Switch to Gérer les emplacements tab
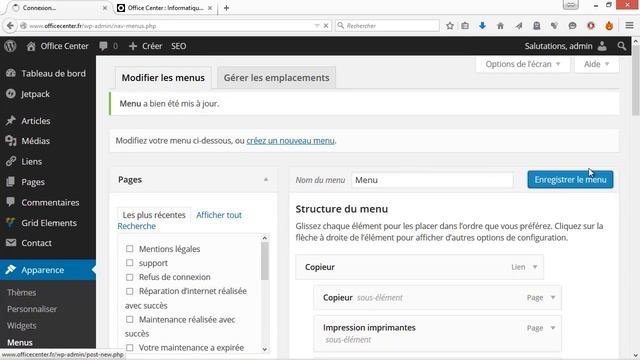 point(276,78)
